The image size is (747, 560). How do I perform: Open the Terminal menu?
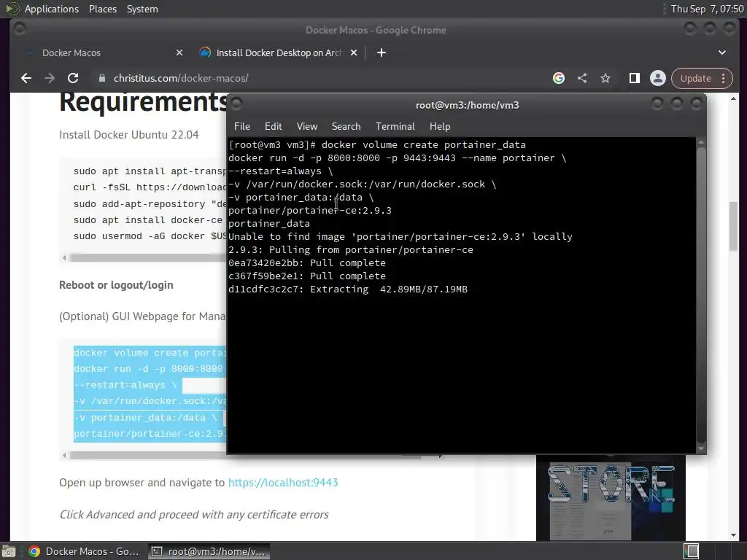[395, 126]
